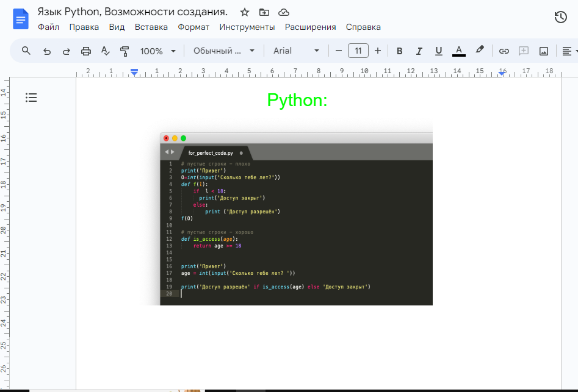578x392 pixels.
Task: Increase font size with plus button
Action: click(377, 51)
